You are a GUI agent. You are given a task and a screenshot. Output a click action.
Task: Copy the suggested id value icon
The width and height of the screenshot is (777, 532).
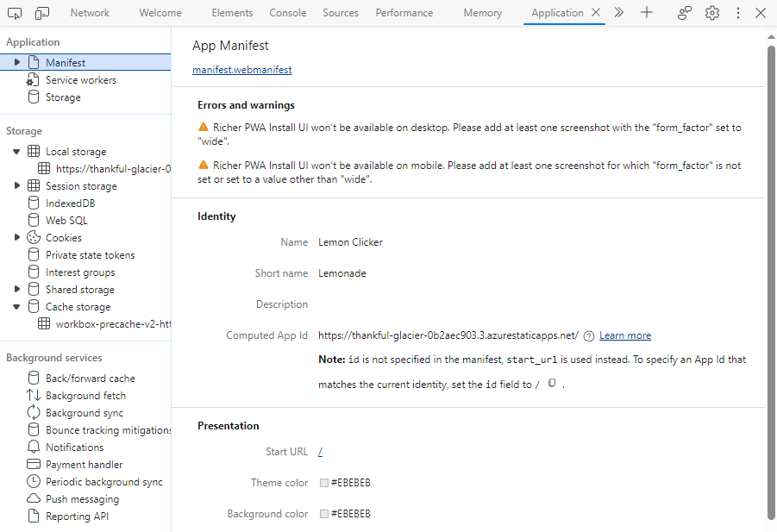pos(552,383)
